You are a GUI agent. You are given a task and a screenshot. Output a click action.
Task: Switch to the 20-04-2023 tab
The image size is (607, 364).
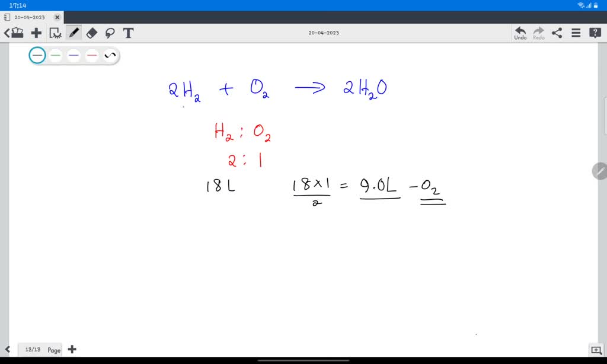(x=30, y=17)
